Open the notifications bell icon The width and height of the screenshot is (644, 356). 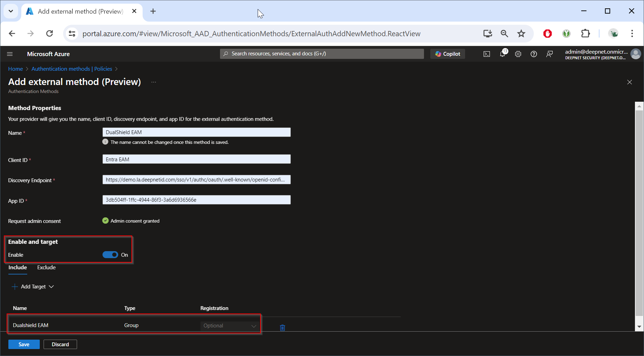click(502, 54)
